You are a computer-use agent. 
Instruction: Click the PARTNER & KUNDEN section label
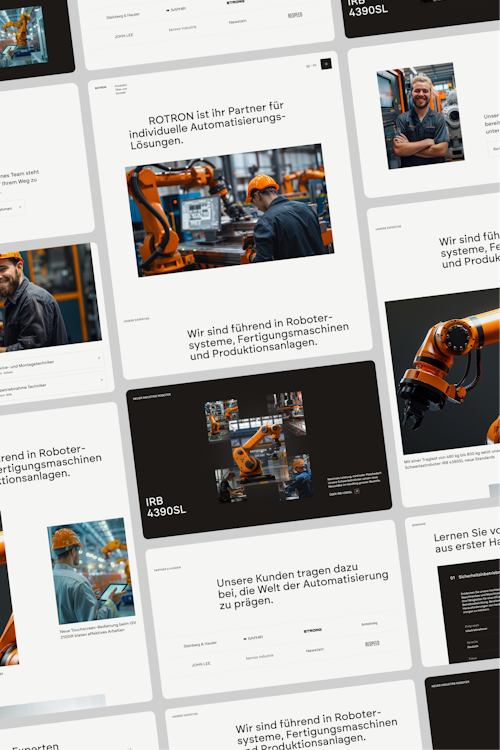[x=167, y=569]
